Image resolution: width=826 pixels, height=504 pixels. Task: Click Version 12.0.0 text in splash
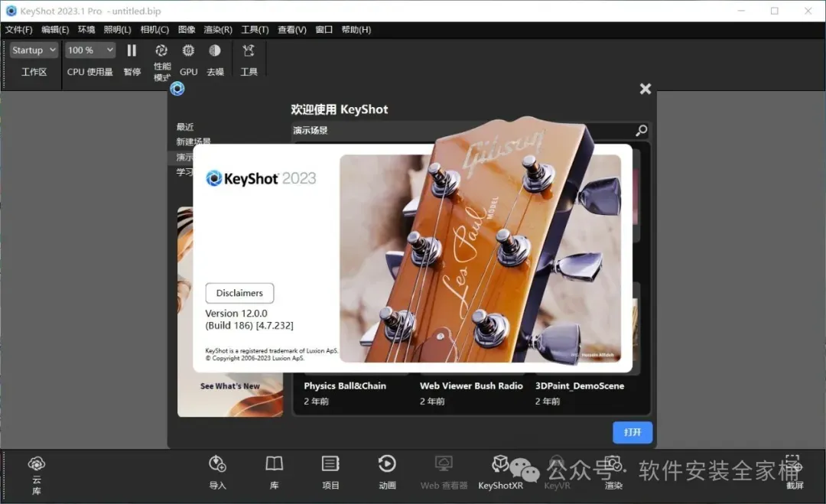[x=236, y=314]
